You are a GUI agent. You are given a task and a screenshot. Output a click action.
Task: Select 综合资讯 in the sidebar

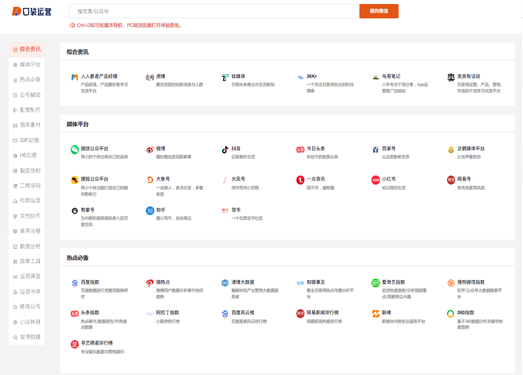(27, 49)
